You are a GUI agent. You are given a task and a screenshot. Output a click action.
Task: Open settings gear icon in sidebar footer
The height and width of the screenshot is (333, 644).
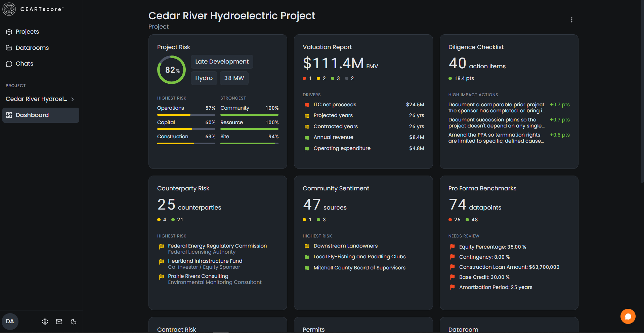45,322
